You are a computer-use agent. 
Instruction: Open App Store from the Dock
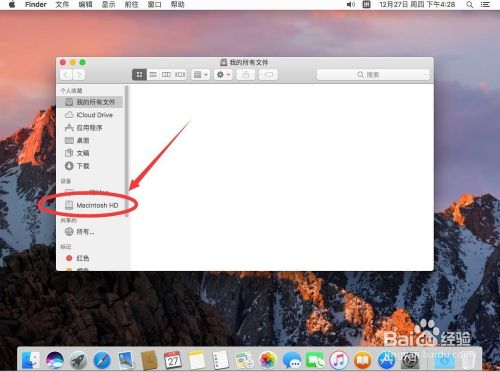tap(386, 360)
